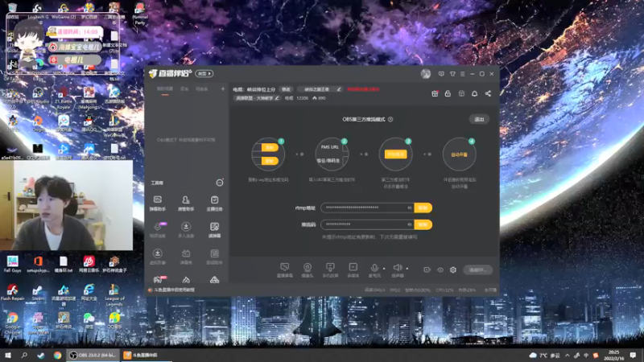This screenshot has height=362, width=644.
Task: Copy the stream key
Action: pyautogui.click(x=423, y=224)
